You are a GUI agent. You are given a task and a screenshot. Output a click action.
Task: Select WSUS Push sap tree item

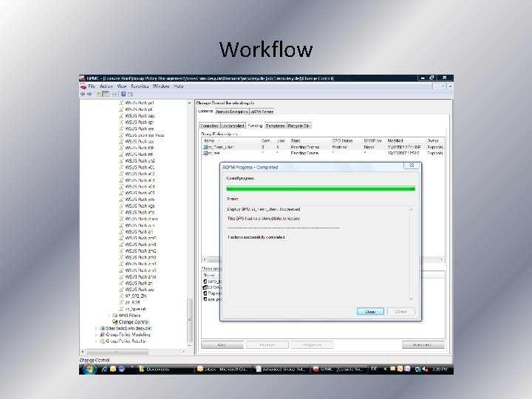point(140,116)
